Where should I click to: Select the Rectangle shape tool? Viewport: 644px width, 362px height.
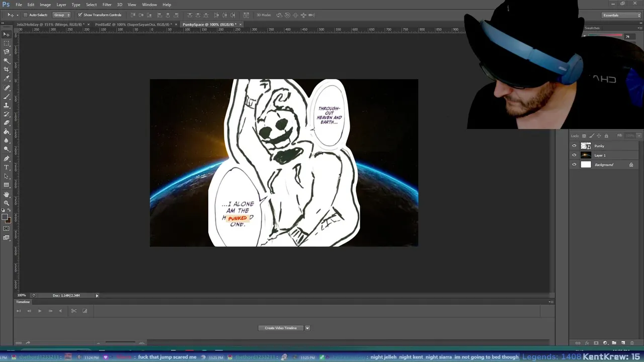tap(7, 185)
